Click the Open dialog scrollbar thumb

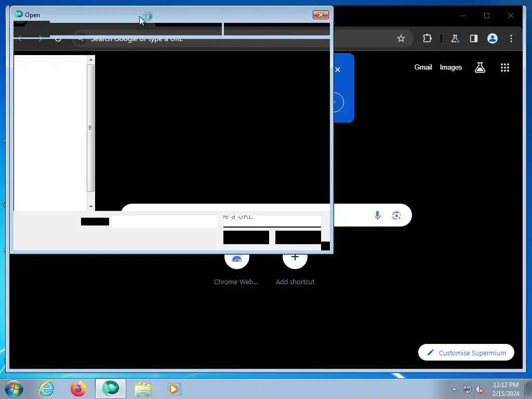point(90,128)
